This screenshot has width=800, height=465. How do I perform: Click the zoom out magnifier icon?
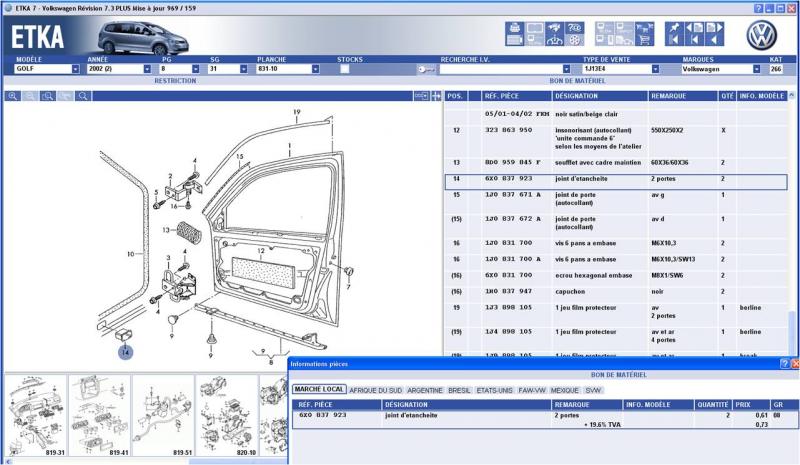(30, 96)
